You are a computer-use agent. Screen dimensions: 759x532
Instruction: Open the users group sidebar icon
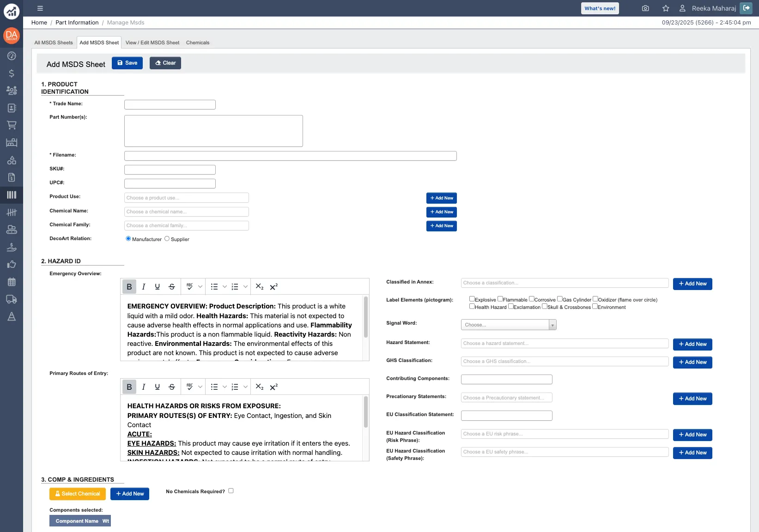click(x=12, y=91)
